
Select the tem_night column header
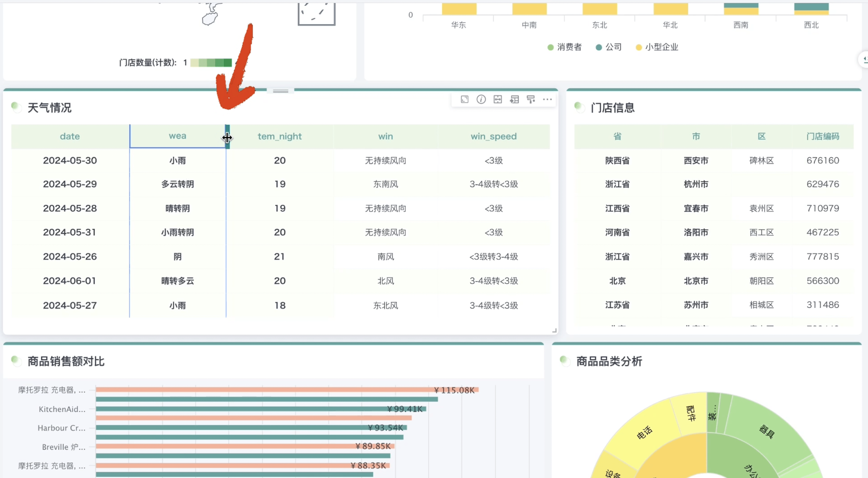(279, 136)
